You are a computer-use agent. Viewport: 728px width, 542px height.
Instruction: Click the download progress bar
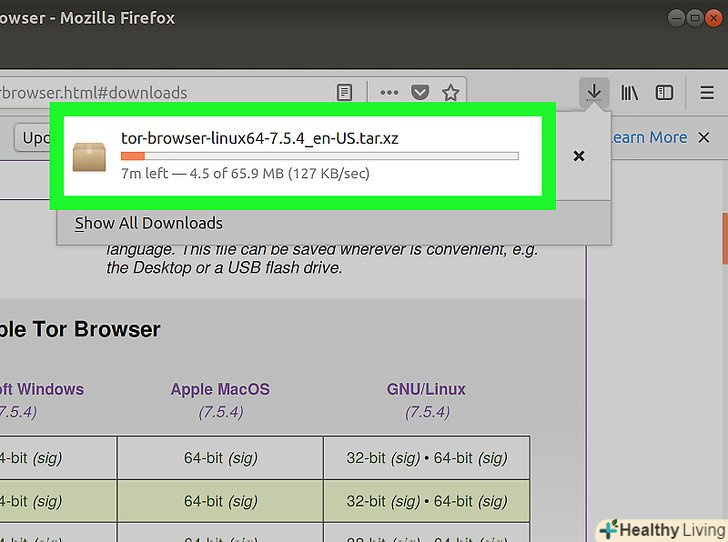(x=319, y=156)
